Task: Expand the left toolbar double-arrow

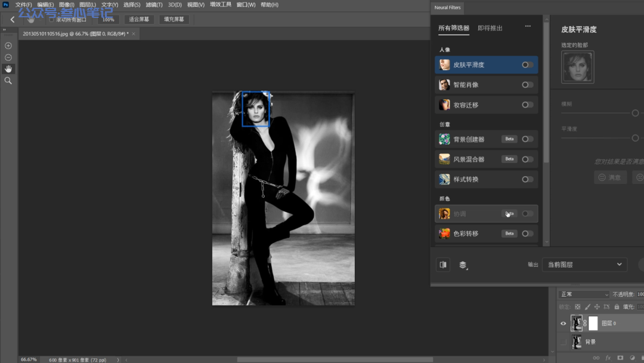Action: (x=4, y=30)
